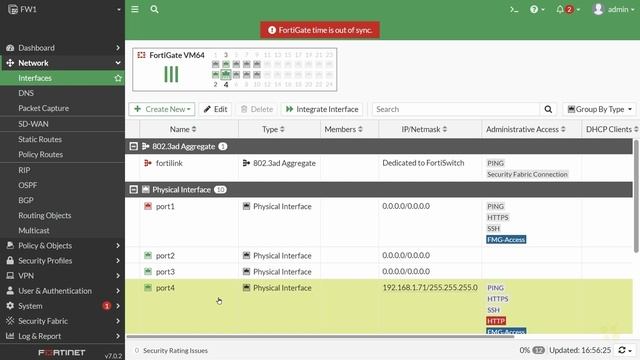
Task: Expand Policy & Objects menu
Action: point(62,246)
